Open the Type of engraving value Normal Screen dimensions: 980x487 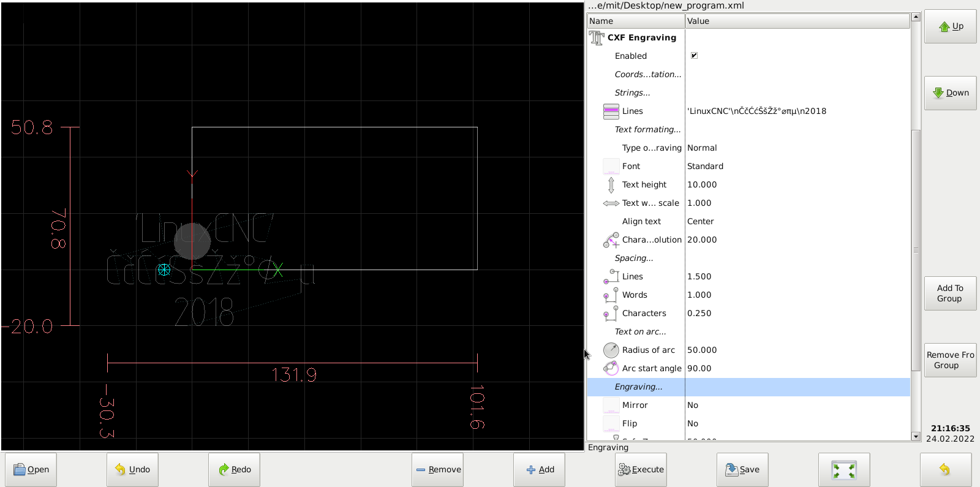click(x=702, y=148)
